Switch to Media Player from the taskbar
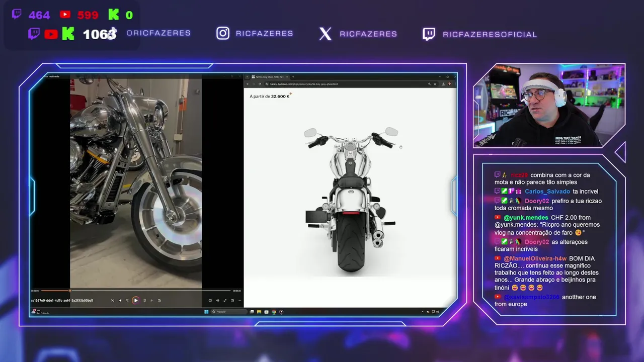 pos(281,312)
